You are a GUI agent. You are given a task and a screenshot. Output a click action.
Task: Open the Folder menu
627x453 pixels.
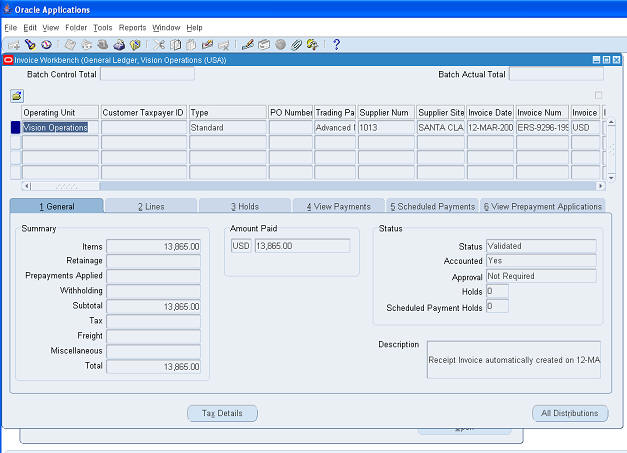tap(76, 27)
